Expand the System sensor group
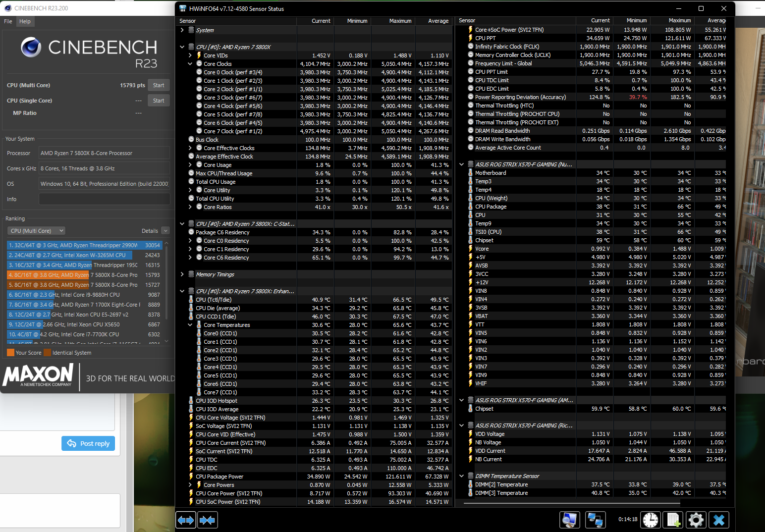The height and width of the screenshot is (532, 765). 182,30
